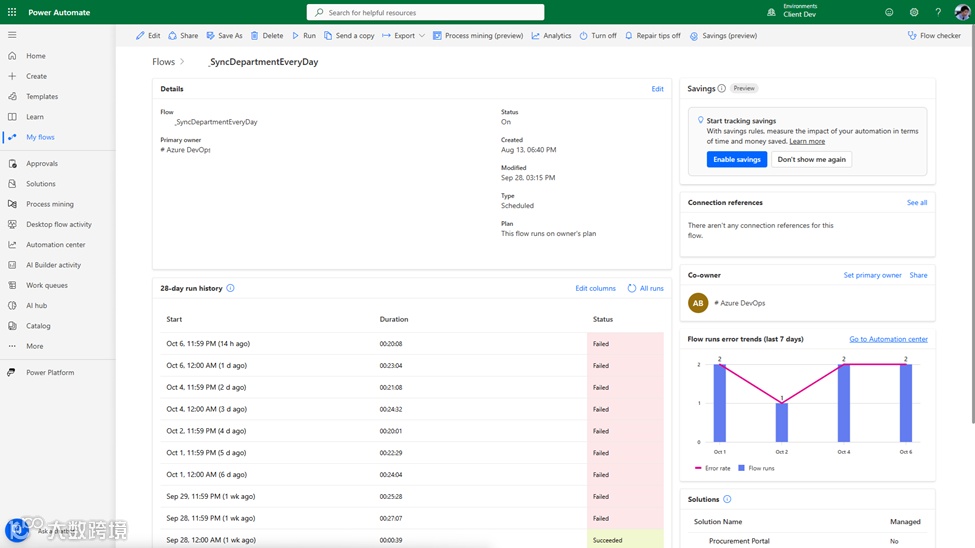975x548 pixels.
Task: Click See all connection references
Action: coord(917,203)
